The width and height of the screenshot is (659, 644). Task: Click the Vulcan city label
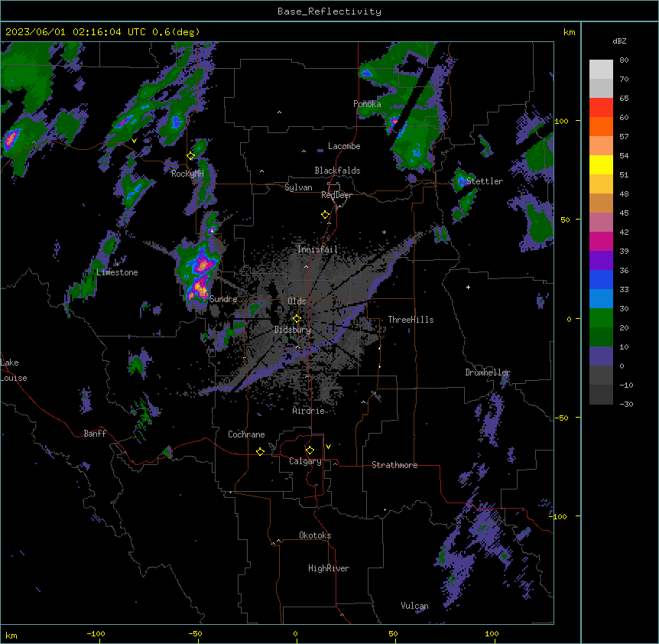[415, 606]
